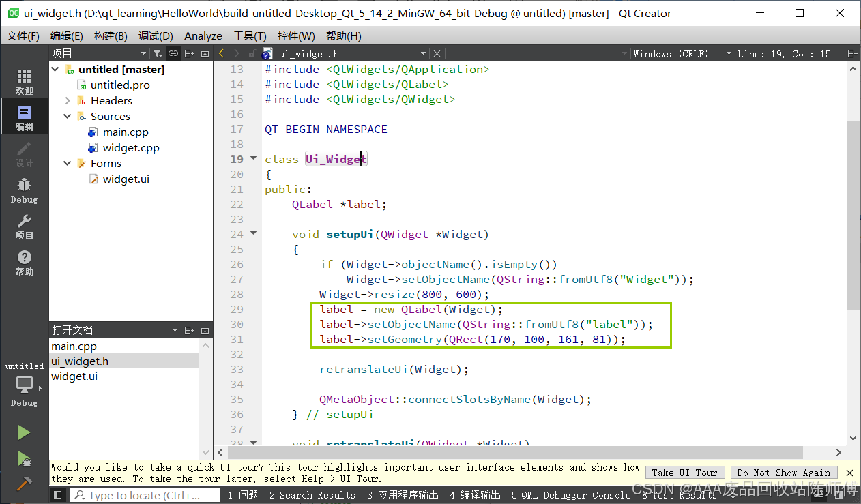
Task: Click the editor horizontal scrollbar
Action: (x=516, y=452)
